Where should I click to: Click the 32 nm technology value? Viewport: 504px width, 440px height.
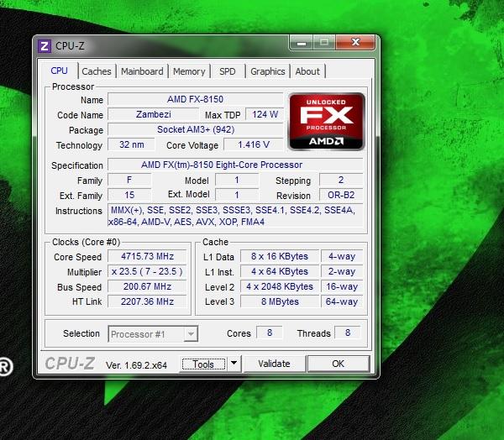click(131, 144)
